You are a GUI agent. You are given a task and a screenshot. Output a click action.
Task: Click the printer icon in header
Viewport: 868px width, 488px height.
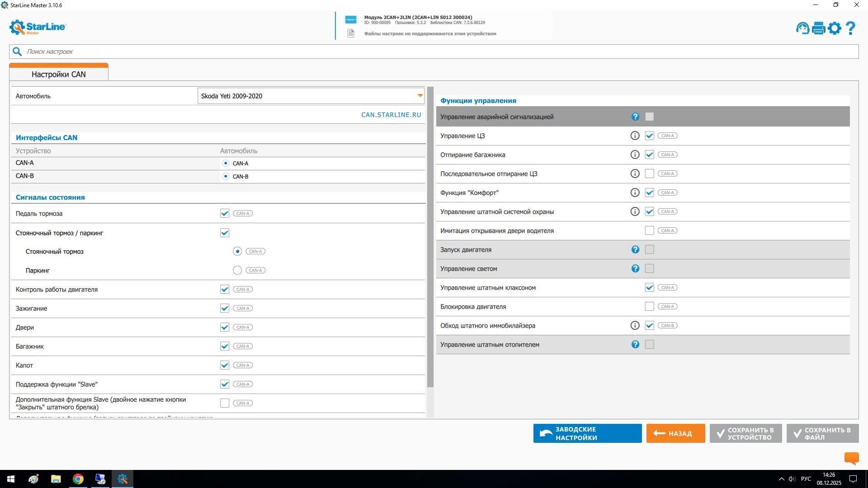tap(818, 28)
